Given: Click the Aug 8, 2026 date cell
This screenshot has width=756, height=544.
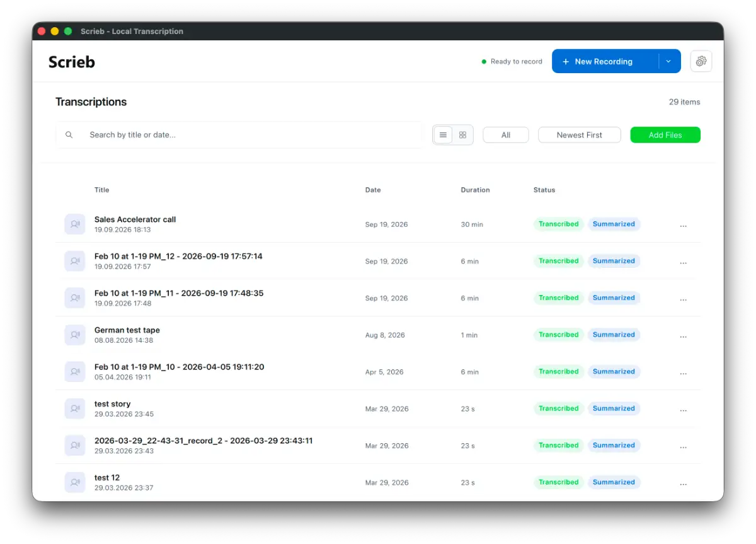Looking at the screenshot, I should [x=385, y=335].
